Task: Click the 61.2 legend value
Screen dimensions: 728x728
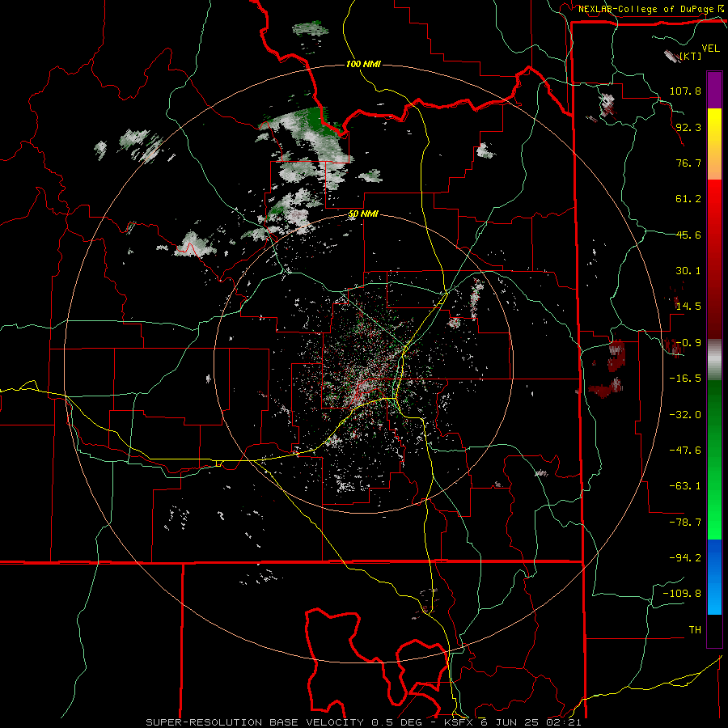Action: pos(688,199)
